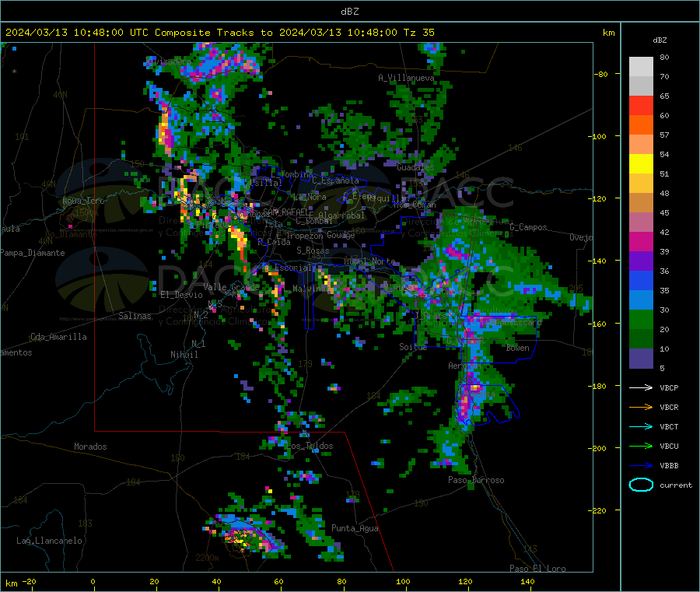This screenshot has height=592, width=700.
Task: Click the '100' km tick on the bottom axis
Action: pos(403,581)
